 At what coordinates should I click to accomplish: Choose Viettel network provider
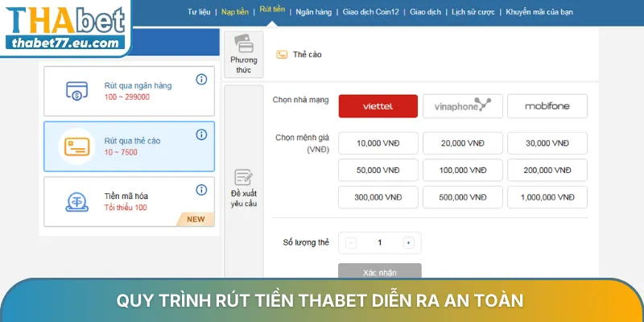(378, 106)
